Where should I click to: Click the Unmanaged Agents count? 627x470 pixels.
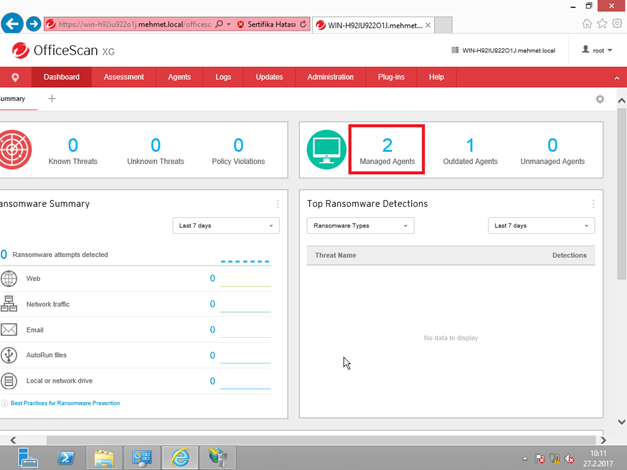(553, 145)
